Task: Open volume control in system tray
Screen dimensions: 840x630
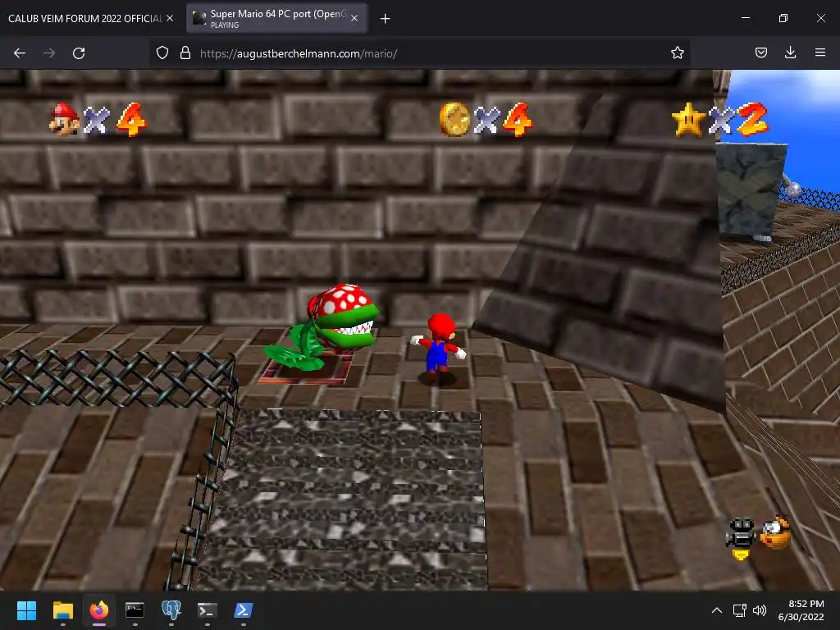Action: click(760, 610)
